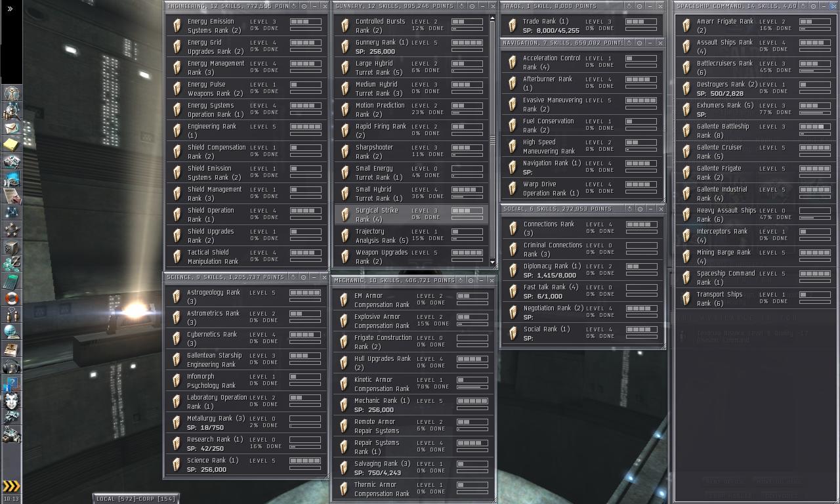Open the journal document icon in the sidebar

click(11, 196)
